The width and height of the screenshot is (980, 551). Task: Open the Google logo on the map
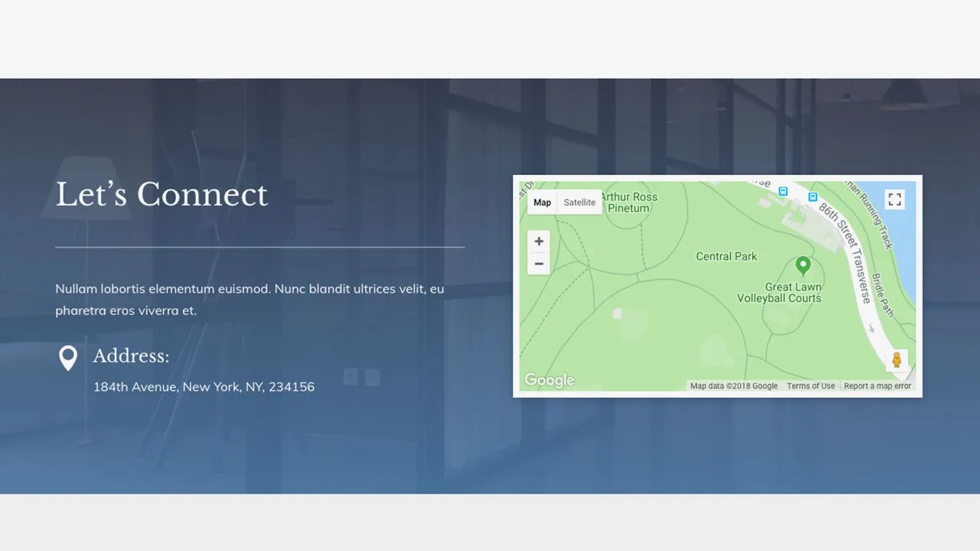(x=549, y=380)
